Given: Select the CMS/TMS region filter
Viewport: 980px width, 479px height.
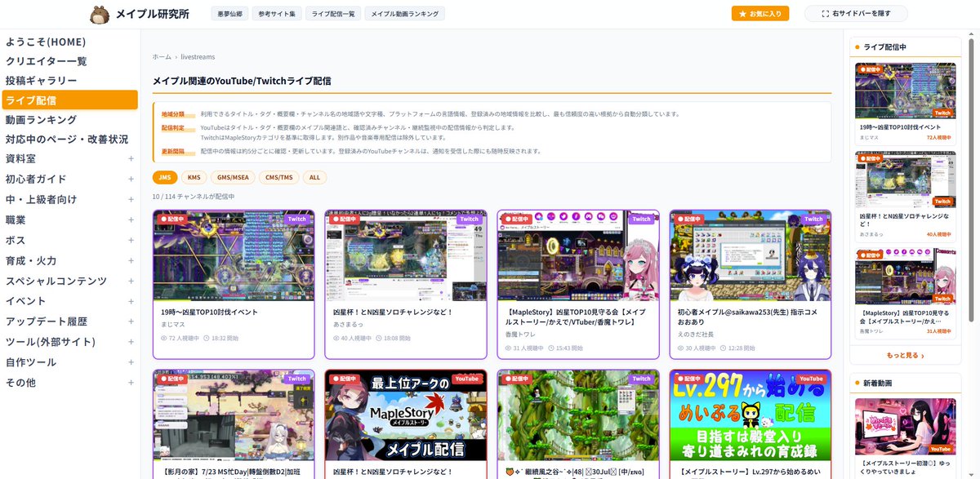Looking at the screenshot, I should (x=278, y=177).
